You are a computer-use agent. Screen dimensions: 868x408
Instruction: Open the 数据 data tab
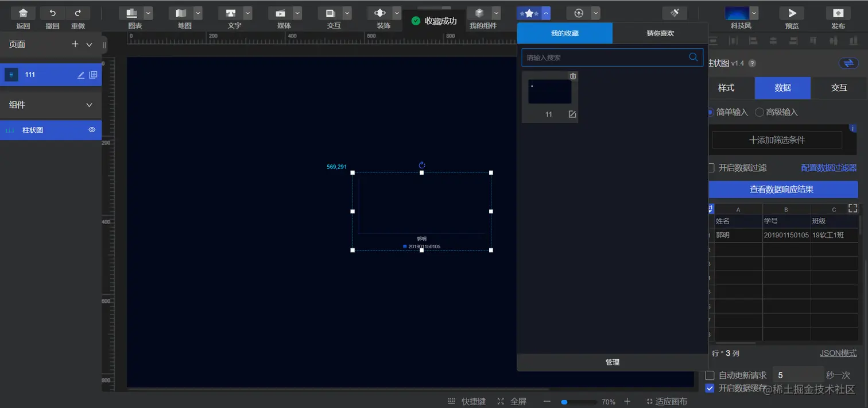783,88
